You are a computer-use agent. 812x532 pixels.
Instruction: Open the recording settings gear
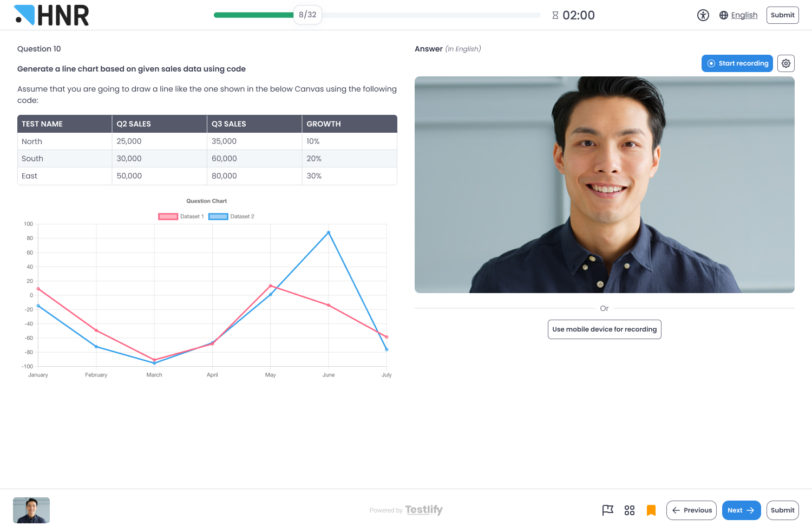click(786, 63)
